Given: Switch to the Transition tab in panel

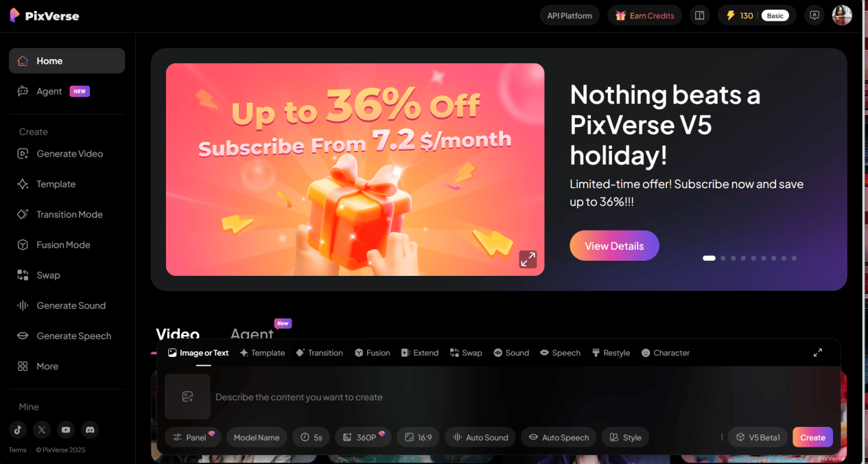Looking at the screenshot, I should 319,353.
